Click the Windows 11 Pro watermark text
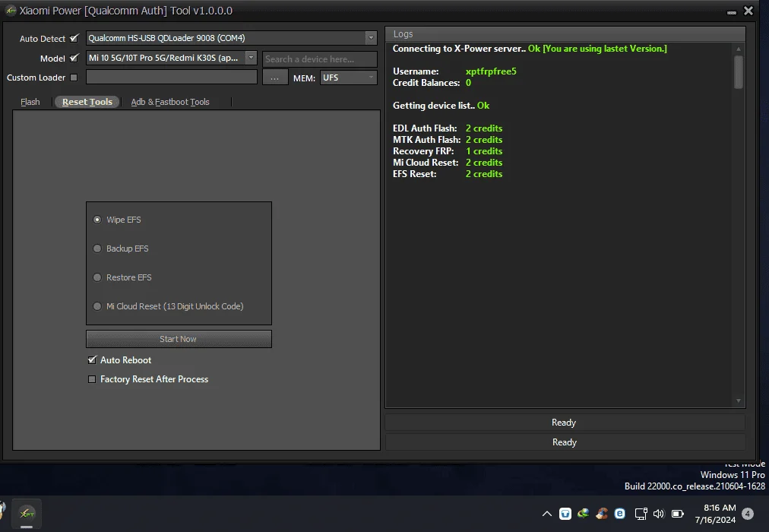Screen dimensions: 769x532 coord(733,475)
